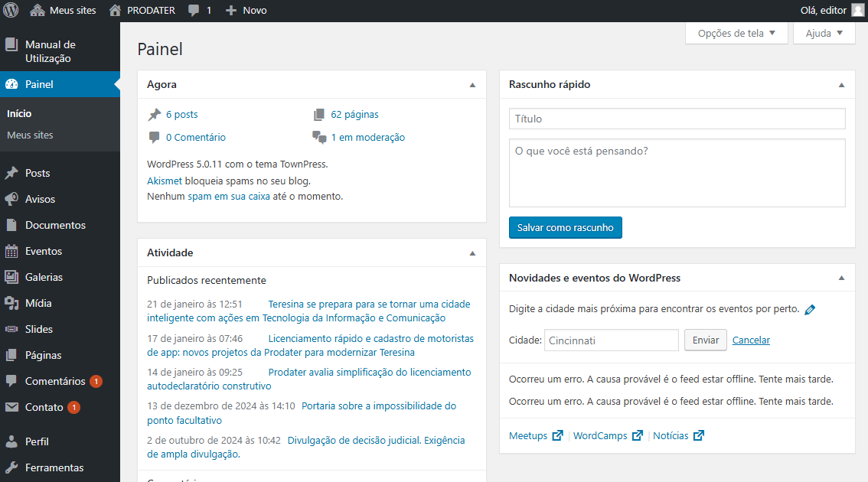
Task: Open Galerias icon in sidebar
Action: pyautogui.click(x=11, y=277)
